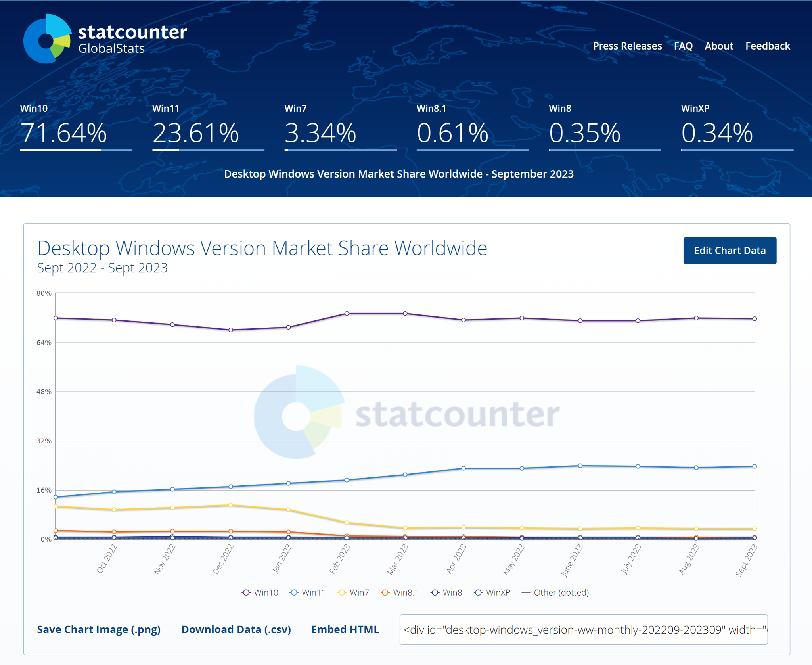Click the Edit Chart Data button
This screenshot has height=665, width=812.
click(x=730, y=251)
